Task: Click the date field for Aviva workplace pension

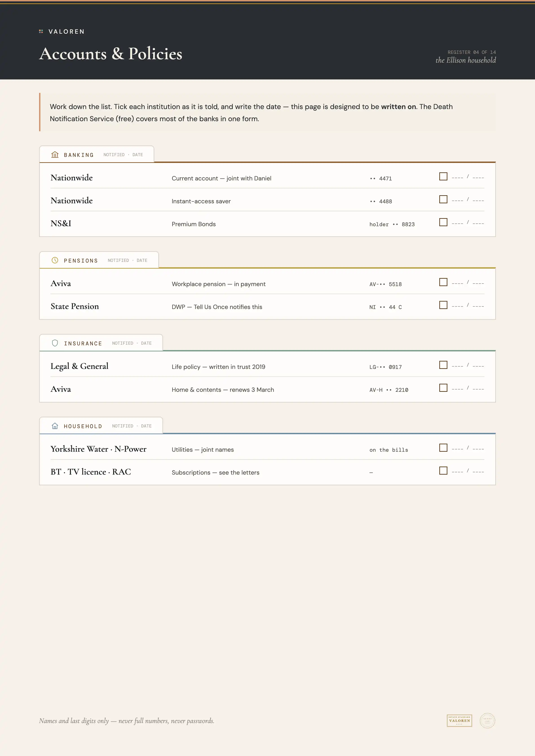Action: pyautogui.click(x=468, y=283)
